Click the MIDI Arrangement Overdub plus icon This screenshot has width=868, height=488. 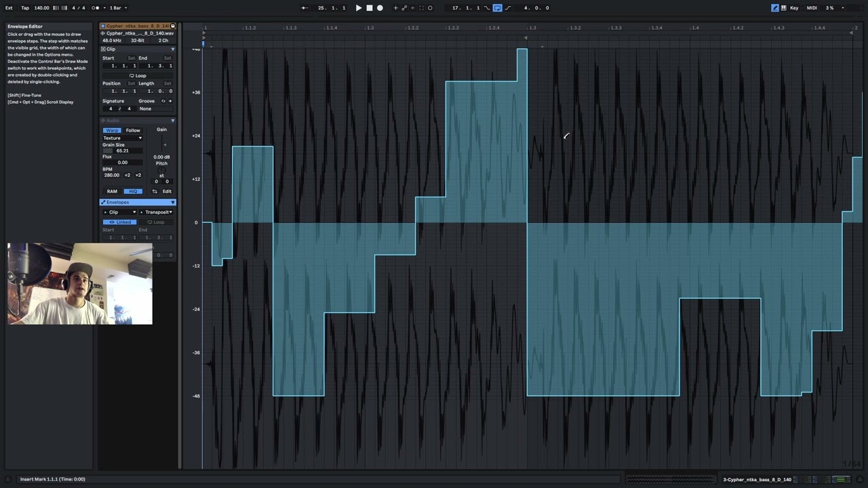point(396,8)
